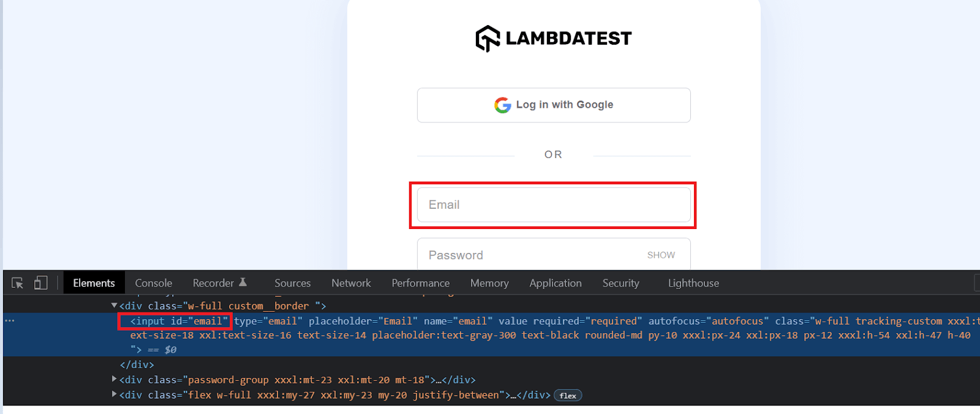Click inside the Email input field
The width and height of the screenshot is (980, 414).
point(552,205)
